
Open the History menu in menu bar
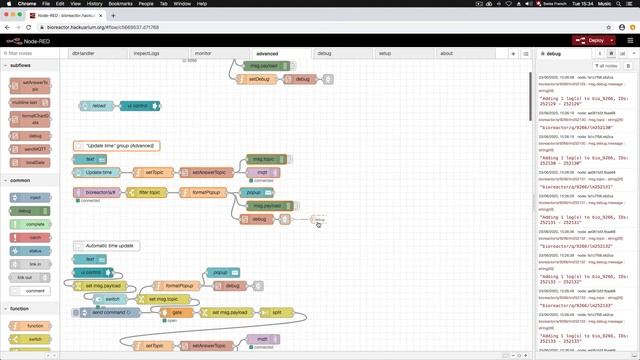(94, 4)
